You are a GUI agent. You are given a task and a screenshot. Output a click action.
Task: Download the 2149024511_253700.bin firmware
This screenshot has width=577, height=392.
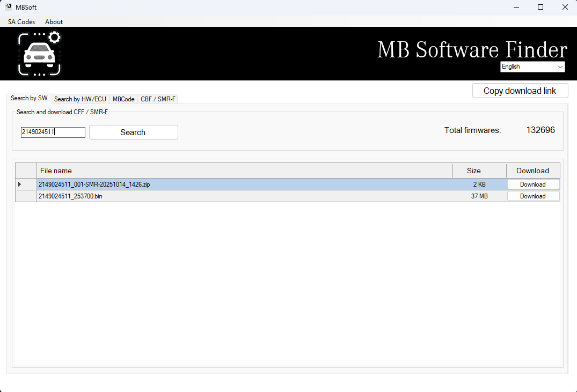pyautogui.click(x=533, y=196)
